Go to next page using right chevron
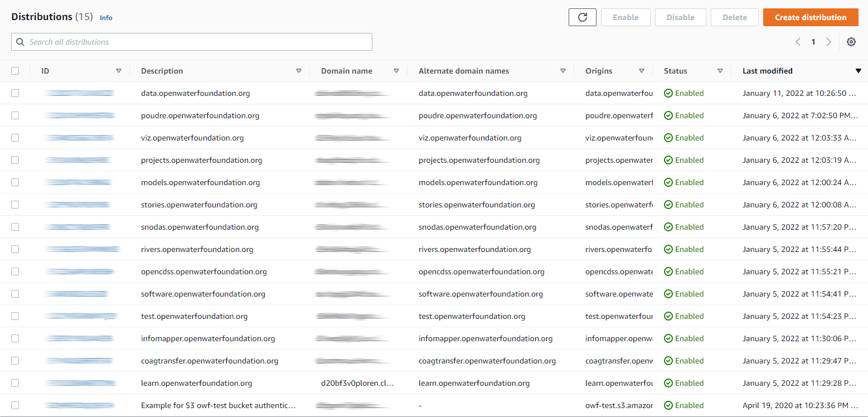 click(829, 42)
